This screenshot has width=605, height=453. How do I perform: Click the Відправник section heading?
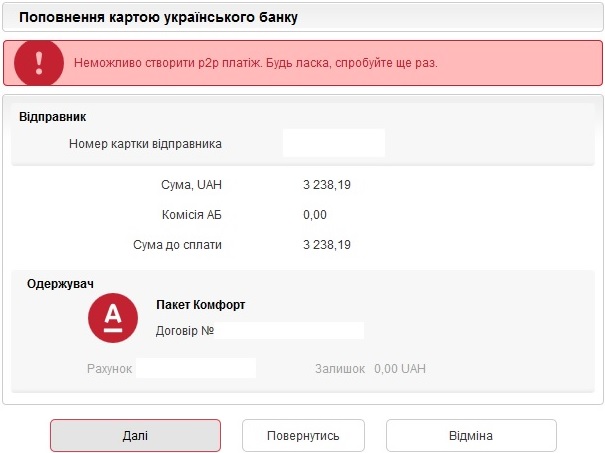click(x=52, y=117)
